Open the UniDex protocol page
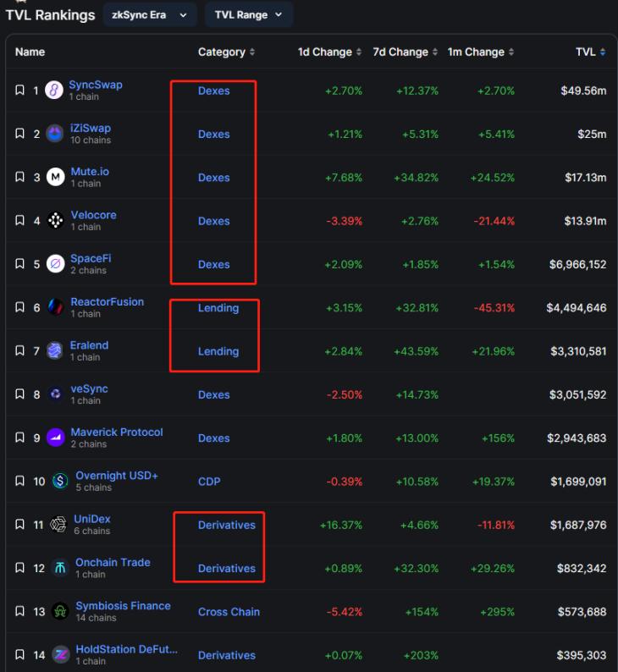The width and height of the screenshot is (618, 672). click(x=91, y=519)
